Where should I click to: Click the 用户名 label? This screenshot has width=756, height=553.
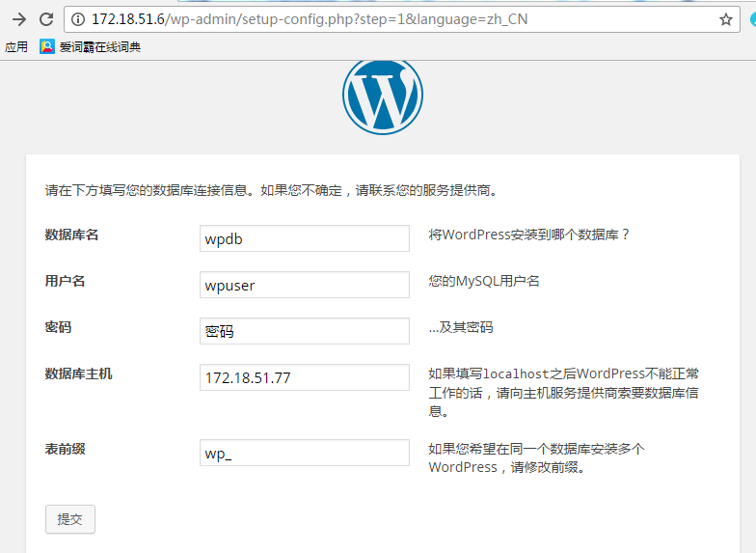pos(66,281)
